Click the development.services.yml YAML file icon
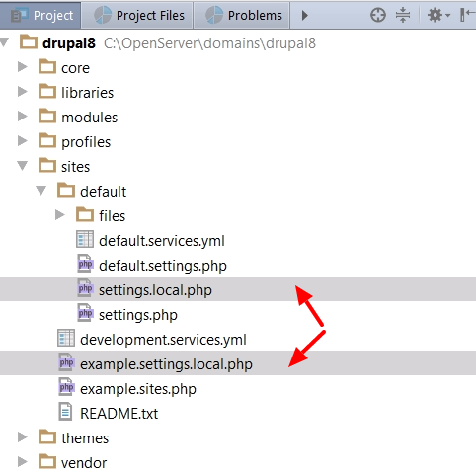Screen dimensions: 476x476 66,338
